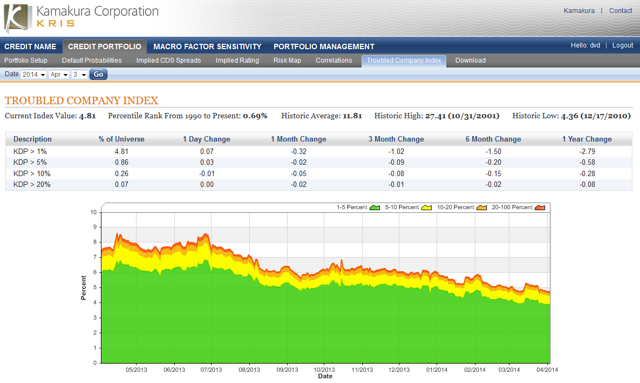This screenshot has width=640, height=383.
Task: Click the Description column header
Action: 33,139
